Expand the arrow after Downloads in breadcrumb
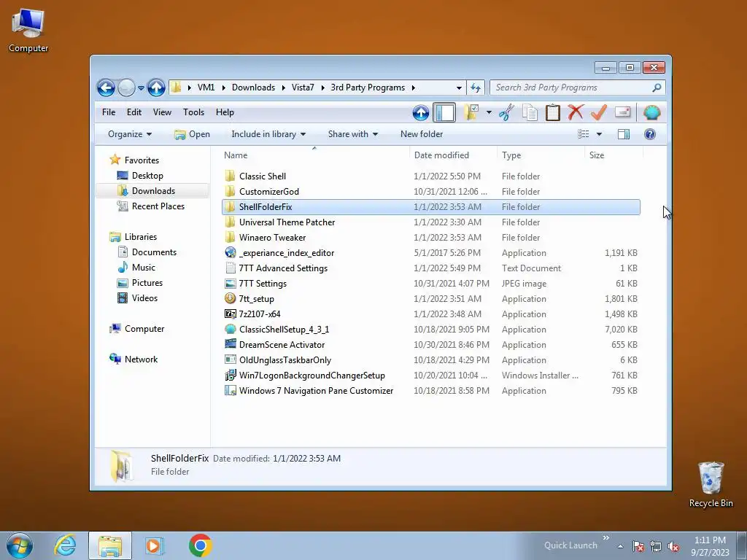Screen dimensions: 747x560 [x=284, y=87]
